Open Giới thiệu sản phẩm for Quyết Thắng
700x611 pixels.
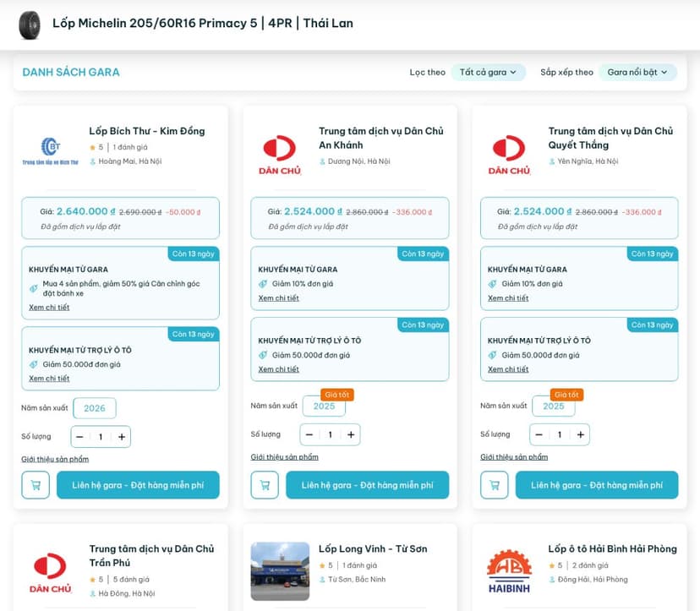pos(514,456)
